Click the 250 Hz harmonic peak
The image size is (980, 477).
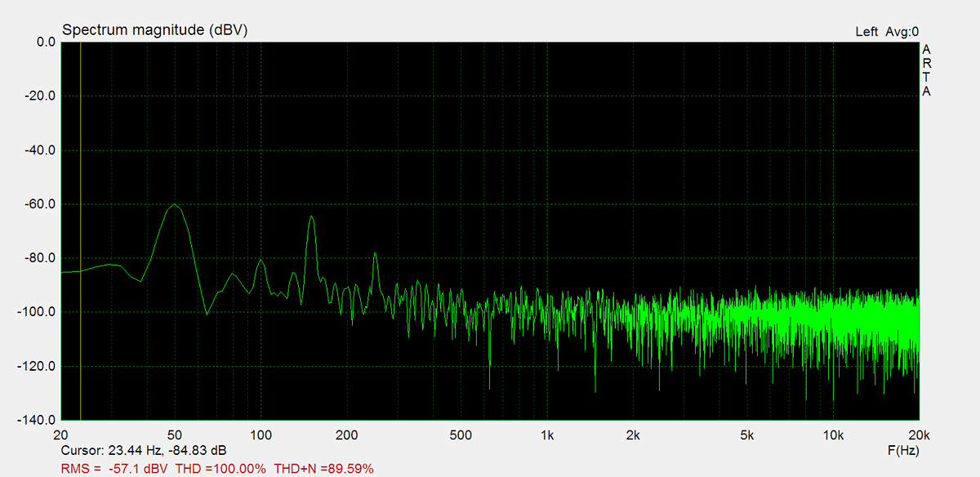click(x=375, y=254)
